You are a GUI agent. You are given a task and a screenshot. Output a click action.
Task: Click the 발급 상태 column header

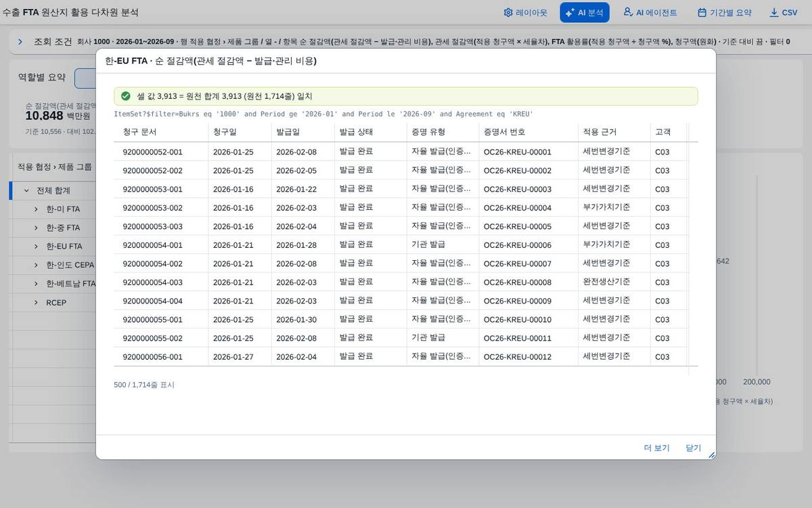[370, 132]
